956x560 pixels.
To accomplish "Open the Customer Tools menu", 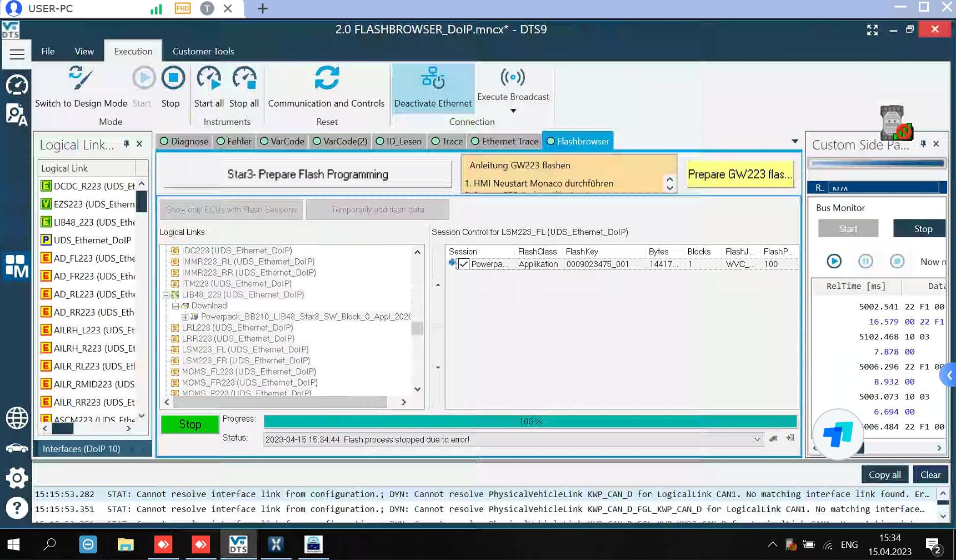I will [x=203, y=51].
